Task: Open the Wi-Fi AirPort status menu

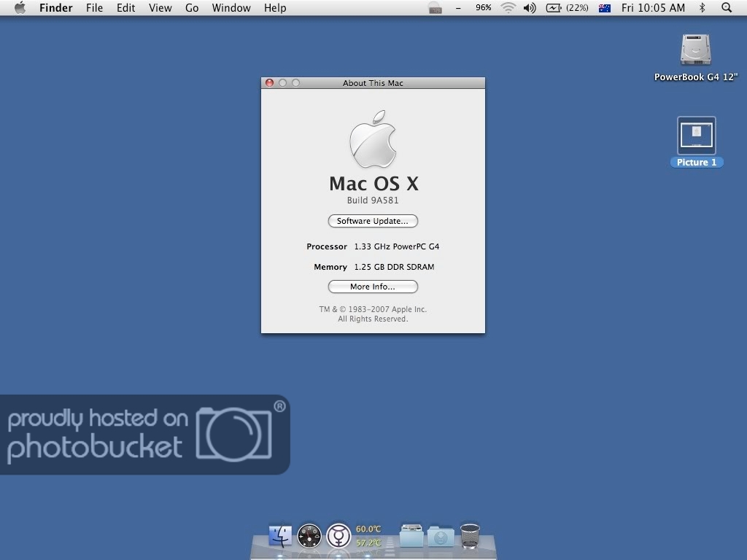Action: tap(508, 7)
